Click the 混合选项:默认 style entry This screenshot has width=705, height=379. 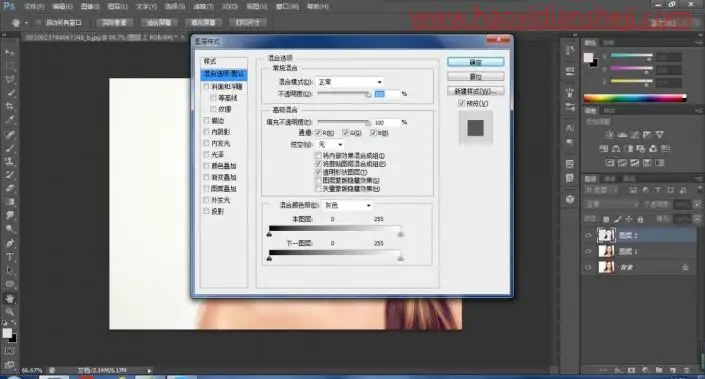(x=223, y=73)
